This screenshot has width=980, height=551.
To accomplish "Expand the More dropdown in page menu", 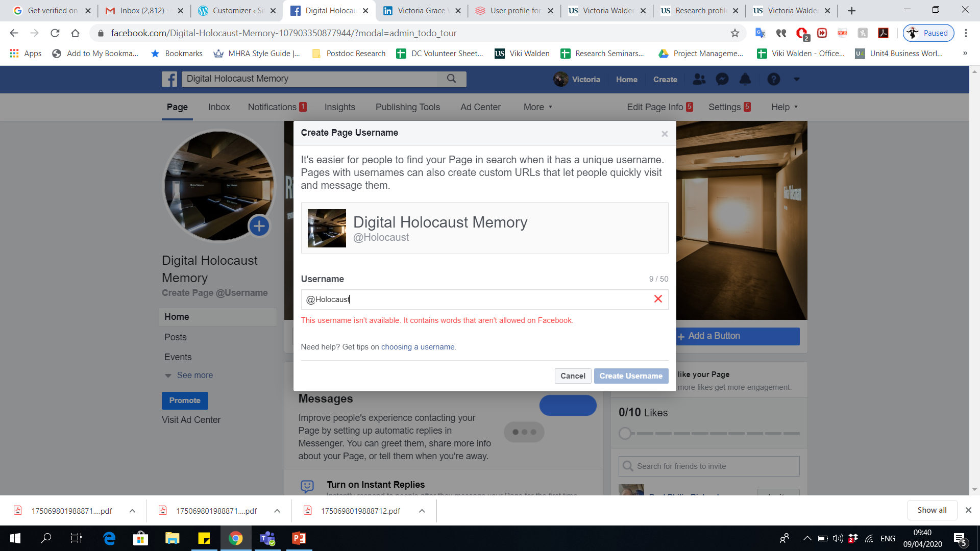I will [538, 107].
